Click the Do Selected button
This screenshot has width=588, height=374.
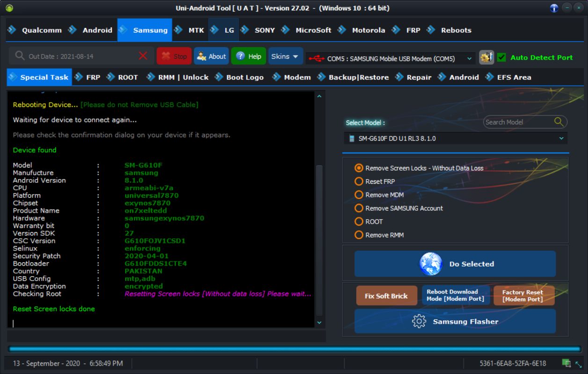pyautogui.click(x=455, y=264)
